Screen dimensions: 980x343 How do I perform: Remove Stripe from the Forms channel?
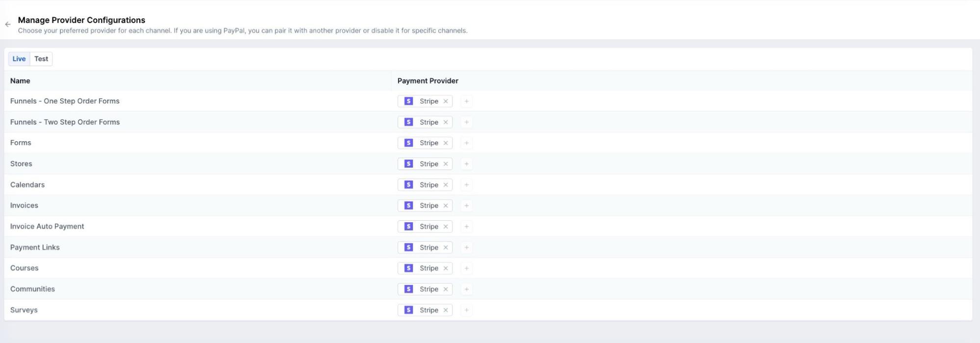pyautogui.click(x=446, y=143)
